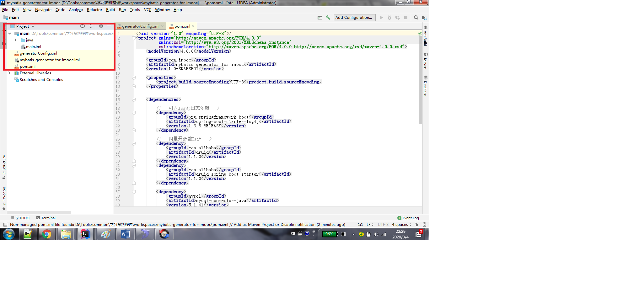Open the Terminal tool window
This screenshot has height=293, width=644.
[46, 218]
